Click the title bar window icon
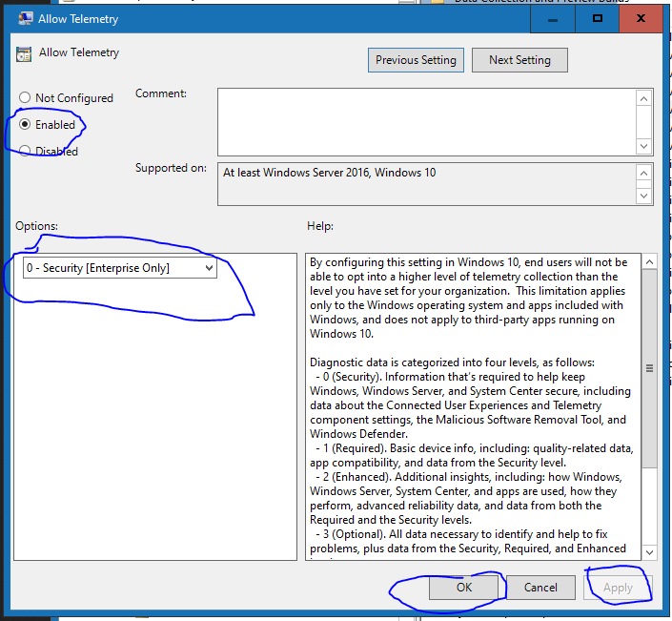The height and width of the screenshot is (621, 672). (x=26, y=18)
